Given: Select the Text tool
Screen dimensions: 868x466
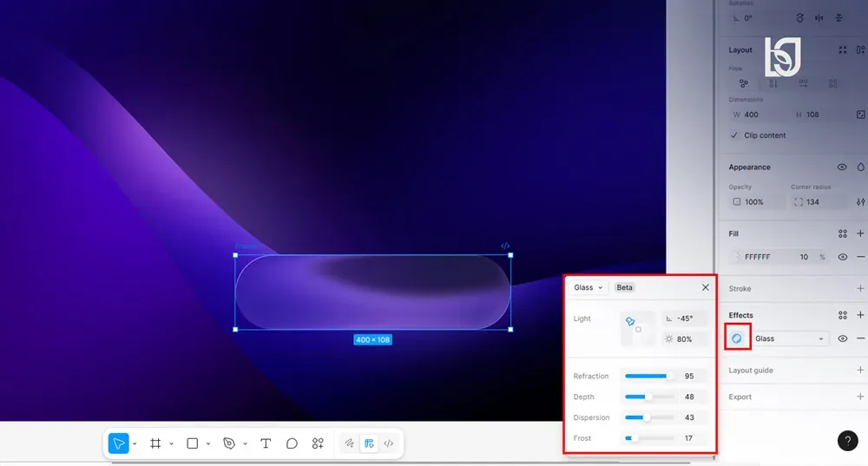Looking at the screenshot, I should click(266, 443).
